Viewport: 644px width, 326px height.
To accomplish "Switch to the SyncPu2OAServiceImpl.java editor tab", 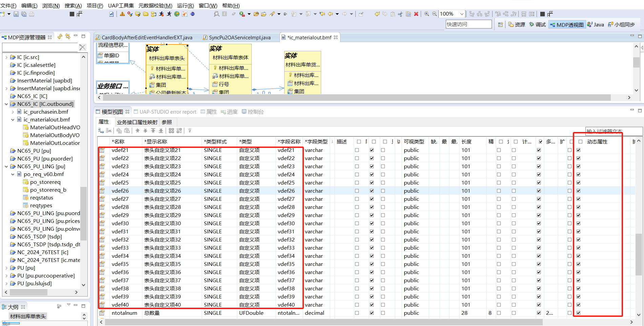I will click(236, 37).
